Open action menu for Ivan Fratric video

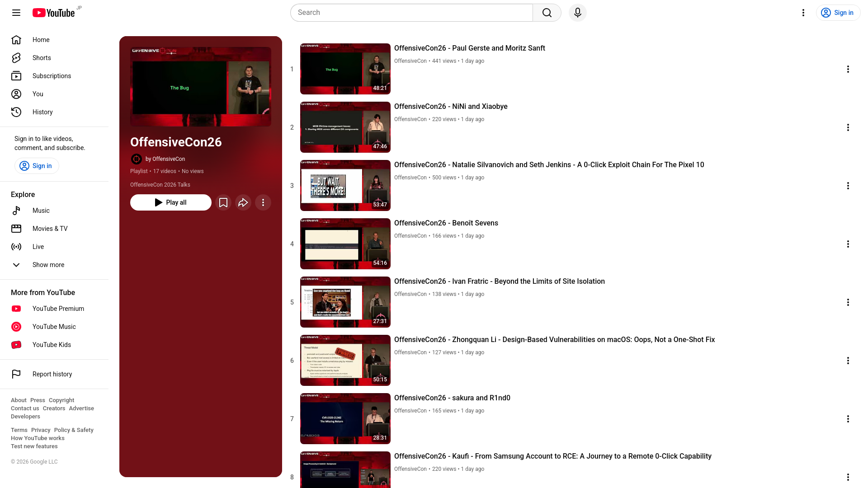click(848, 302)
